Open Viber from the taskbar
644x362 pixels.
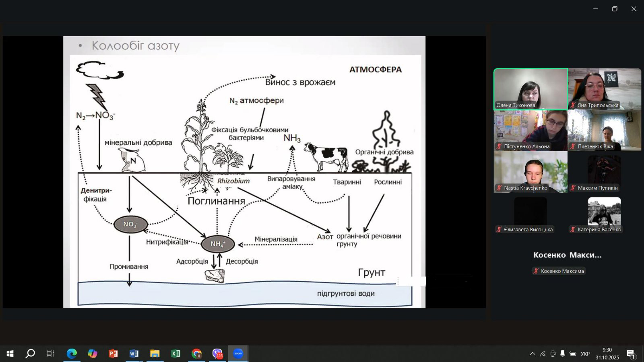[217, 354]
